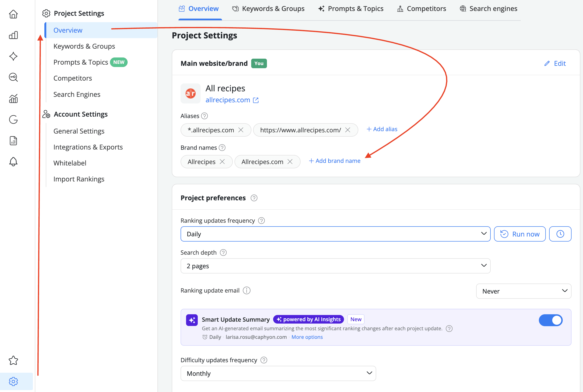Click the NEW badge beside Prompts & Topics
This screenshot has height=392, width=583.
coord(119,62)
